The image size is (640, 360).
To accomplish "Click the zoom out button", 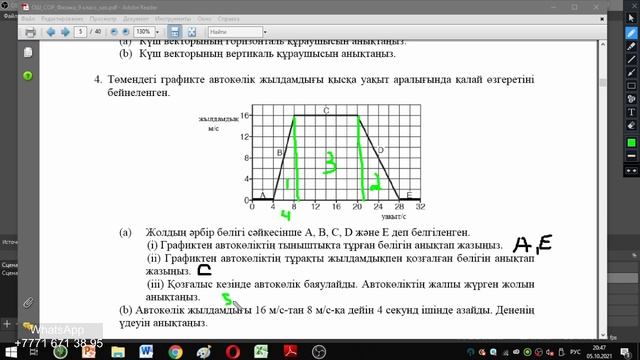I will click(114, 32).
